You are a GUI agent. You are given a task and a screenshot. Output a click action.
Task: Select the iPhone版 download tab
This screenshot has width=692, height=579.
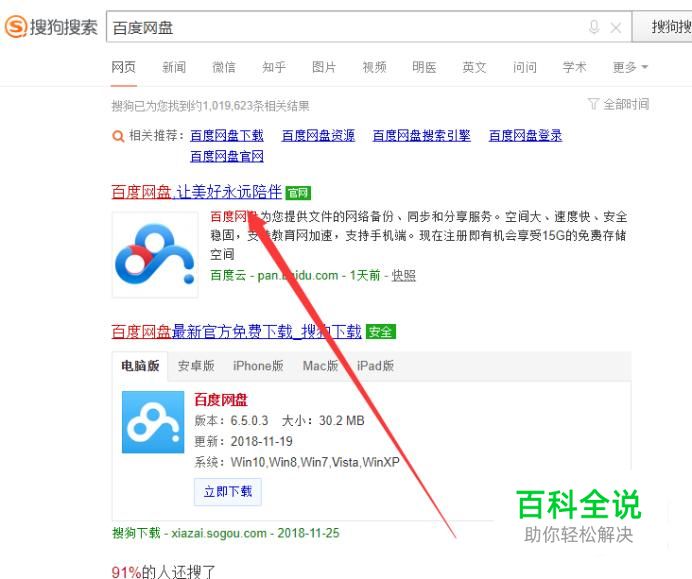(258, 366)
